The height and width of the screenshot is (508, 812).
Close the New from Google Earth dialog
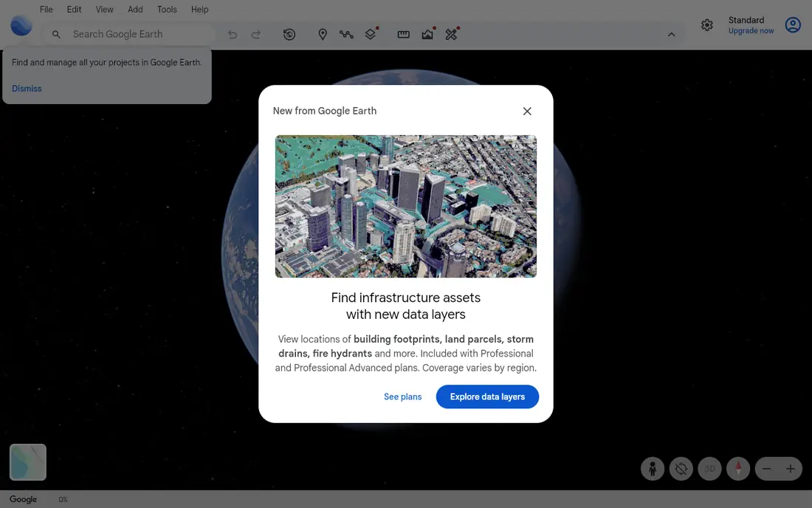[527, 111]
